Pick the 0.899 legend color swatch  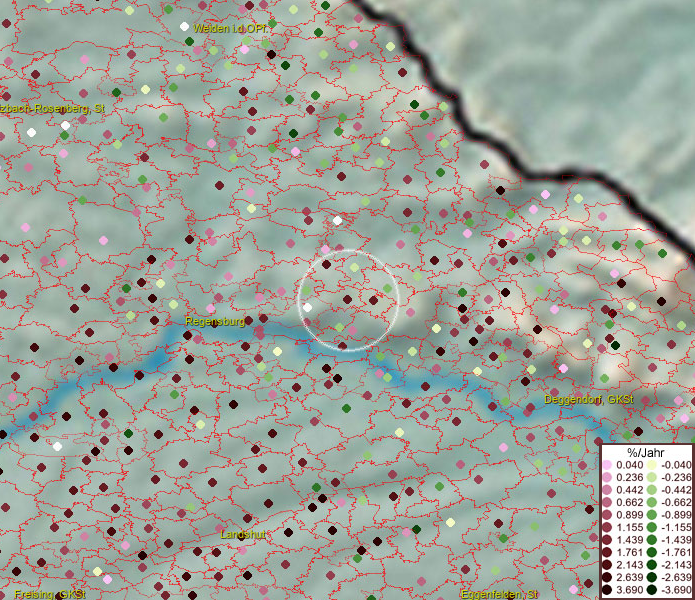[x=607, y=515]
